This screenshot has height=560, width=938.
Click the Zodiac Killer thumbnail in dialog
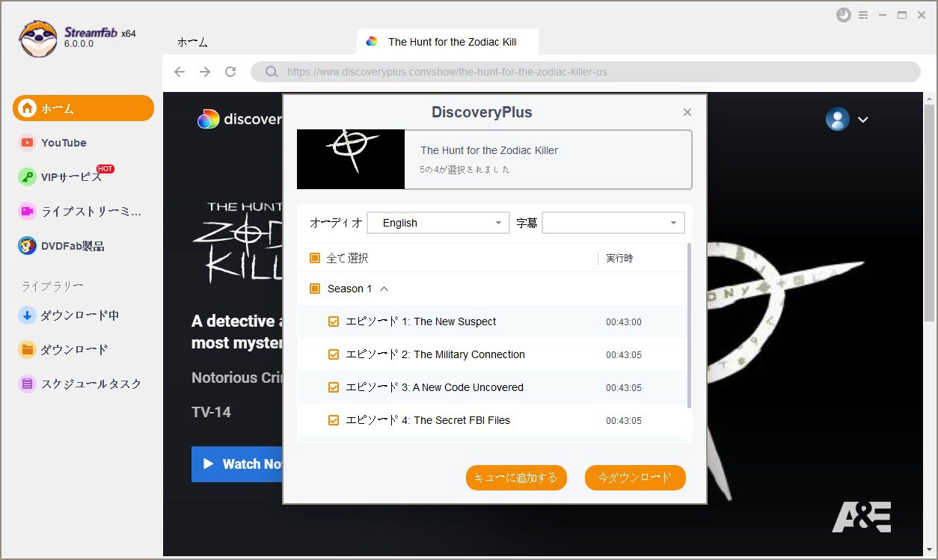351,159
